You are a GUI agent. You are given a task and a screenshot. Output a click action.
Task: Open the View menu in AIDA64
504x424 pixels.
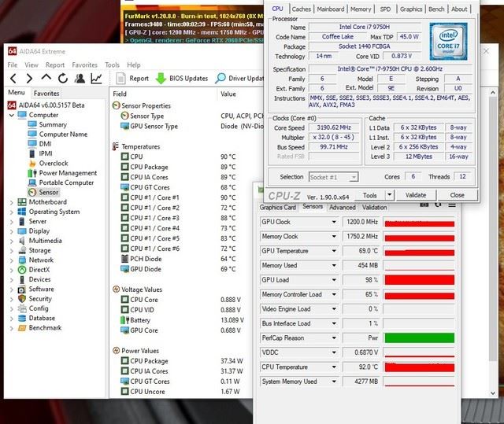point(31,65)
